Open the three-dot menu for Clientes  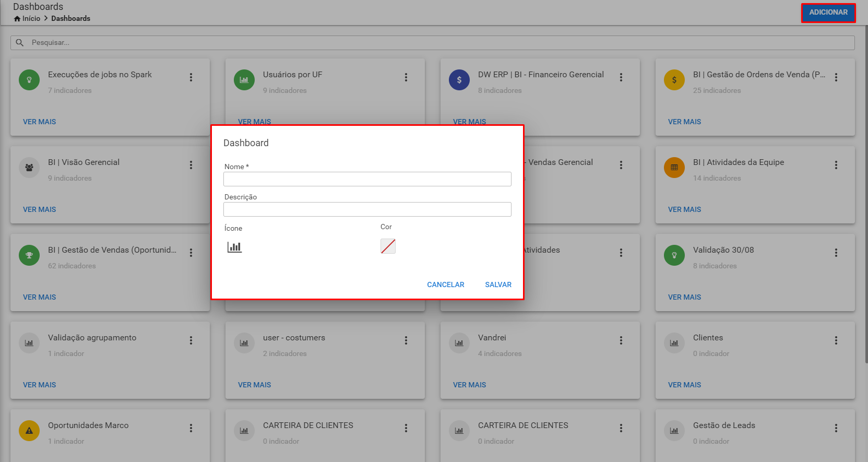click(836, 340)
